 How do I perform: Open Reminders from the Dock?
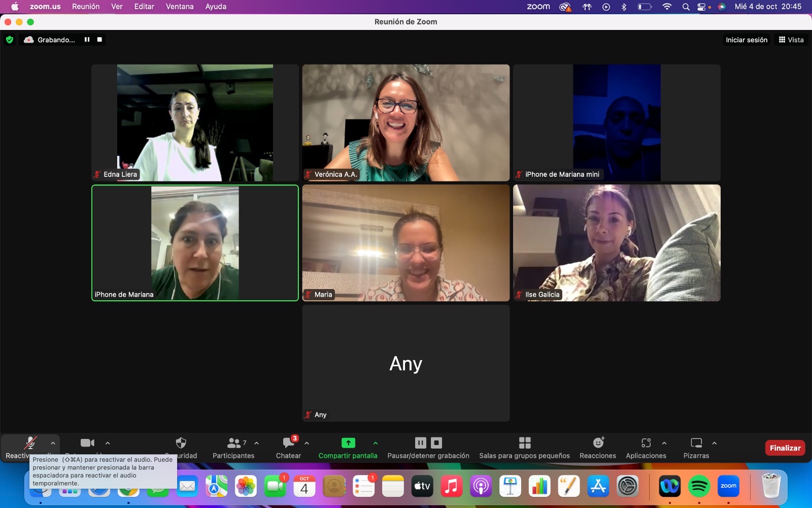(x=363, y=487)
